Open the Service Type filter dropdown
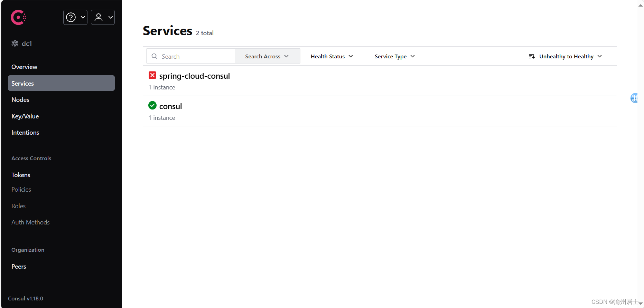This screenshot has width=644, height=308. [395, 56]
